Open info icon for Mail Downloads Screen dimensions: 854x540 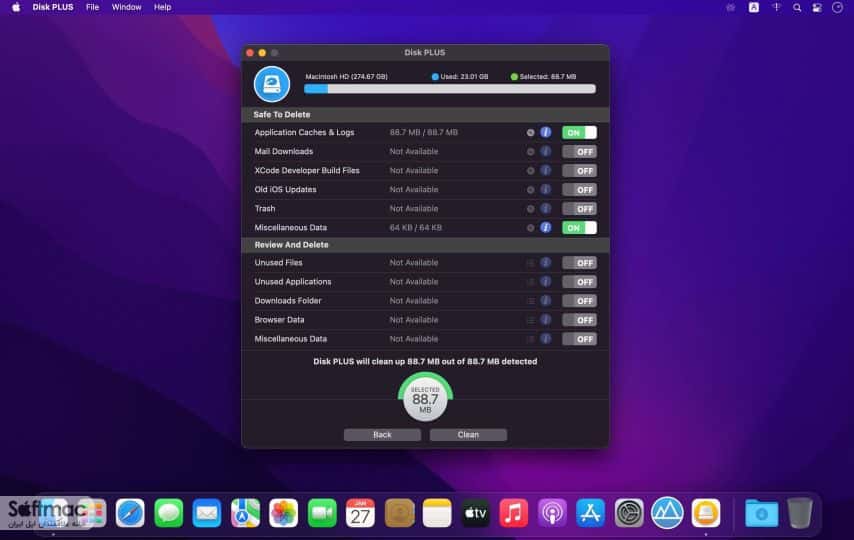(545, 151)
